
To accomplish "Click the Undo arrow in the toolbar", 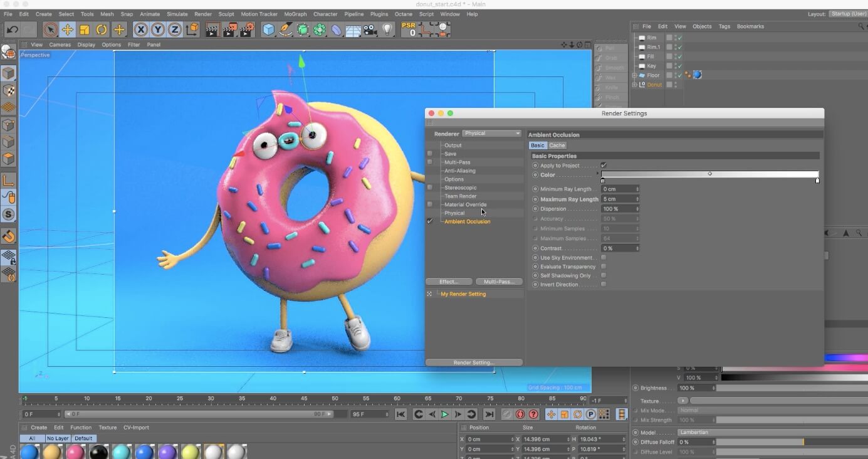I will (x=12, y=29).
